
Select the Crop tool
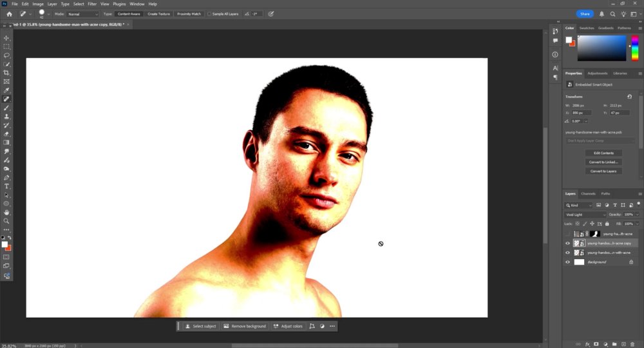pyautogui.click(x=6, y=73)
